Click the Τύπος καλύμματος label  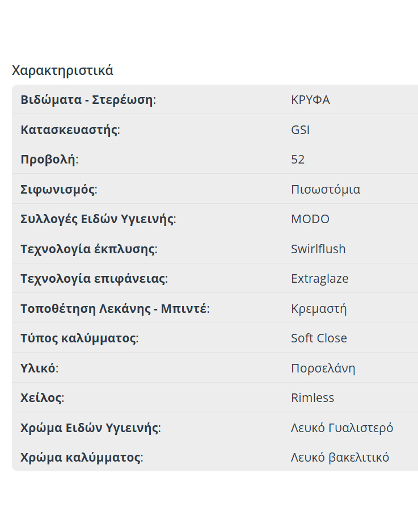pos(79,338)
